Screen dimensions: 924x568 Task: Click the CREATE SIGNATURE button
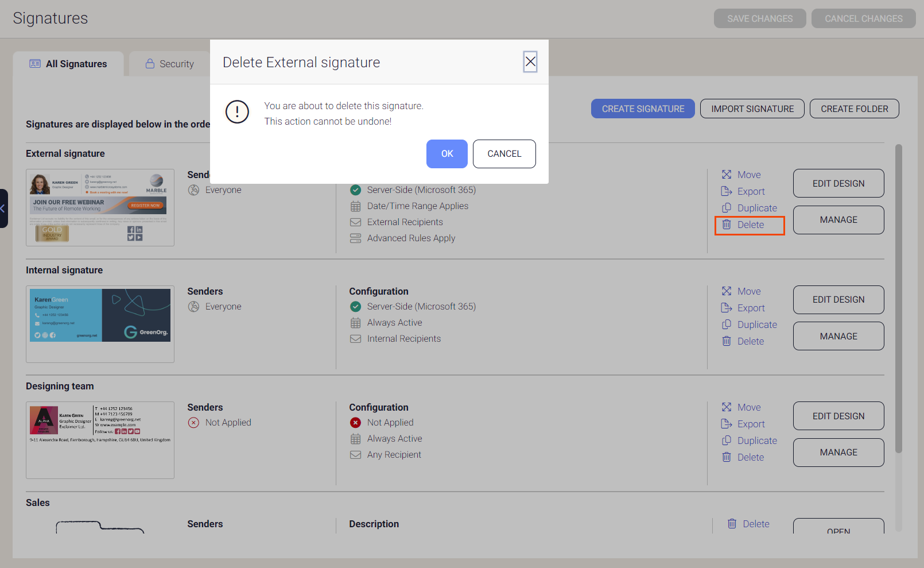coord(643,109)
